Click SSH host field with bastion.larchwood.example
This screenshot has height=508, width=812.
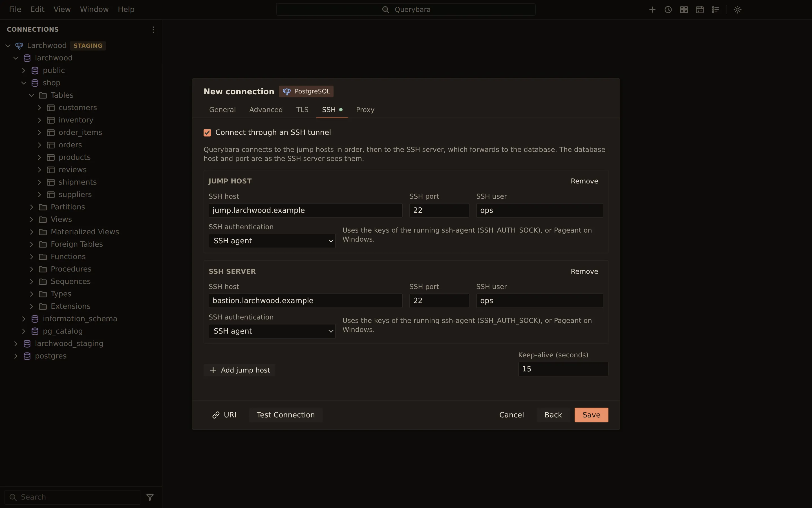click(x=305, y=301)
